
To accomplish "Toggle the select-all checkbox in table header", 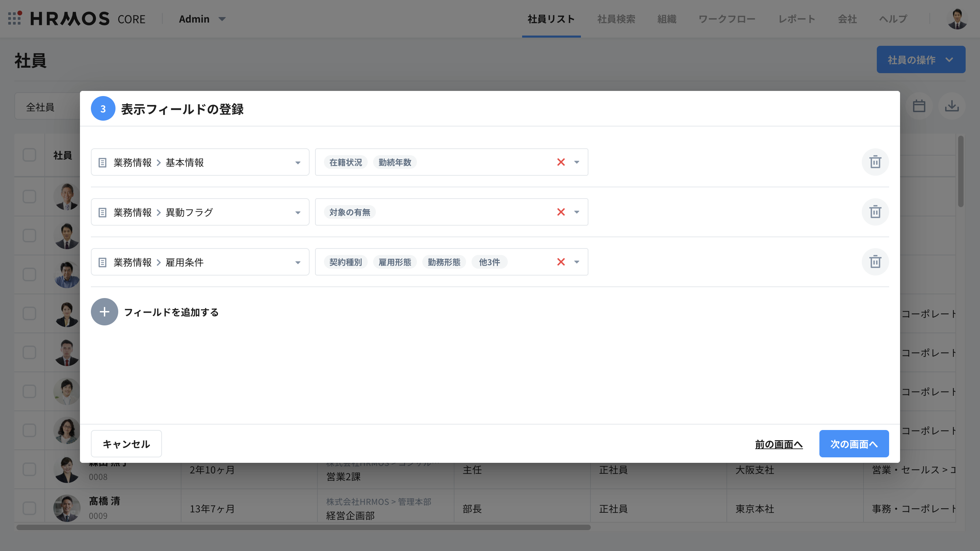I will click(29, 155).
